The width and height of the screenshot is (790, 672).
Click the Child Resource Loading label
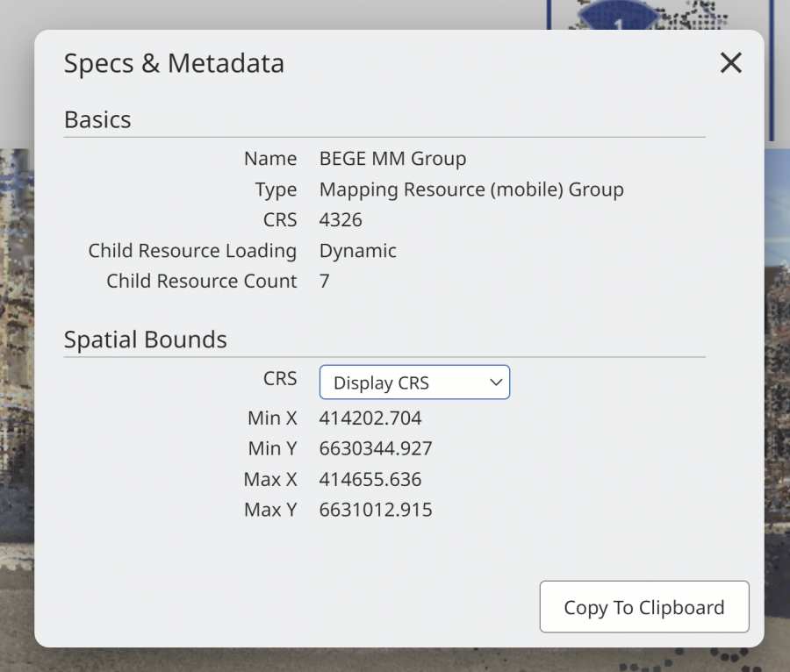[x=192, y=251]
